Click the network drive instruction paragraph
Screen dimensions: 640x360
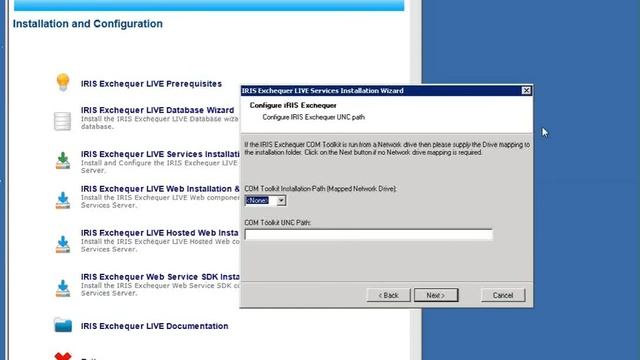(387, 149)
